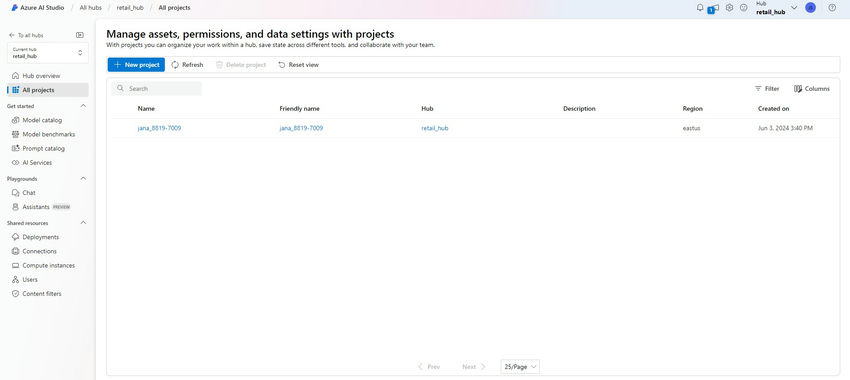850x380 pixels.
Task: Open Compute instances page
Action: (48, 266)
